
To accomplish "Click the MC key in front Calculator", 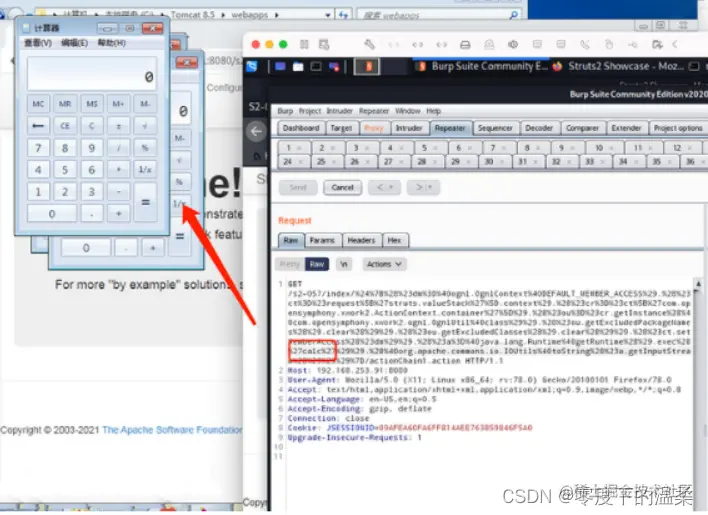I will click(38, 104).
